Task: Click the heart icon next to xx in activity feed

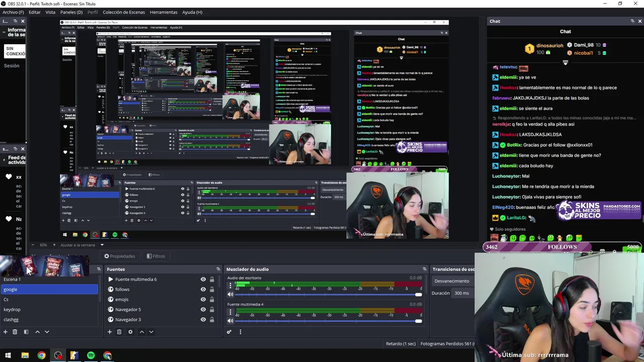Action: (9, 177)
